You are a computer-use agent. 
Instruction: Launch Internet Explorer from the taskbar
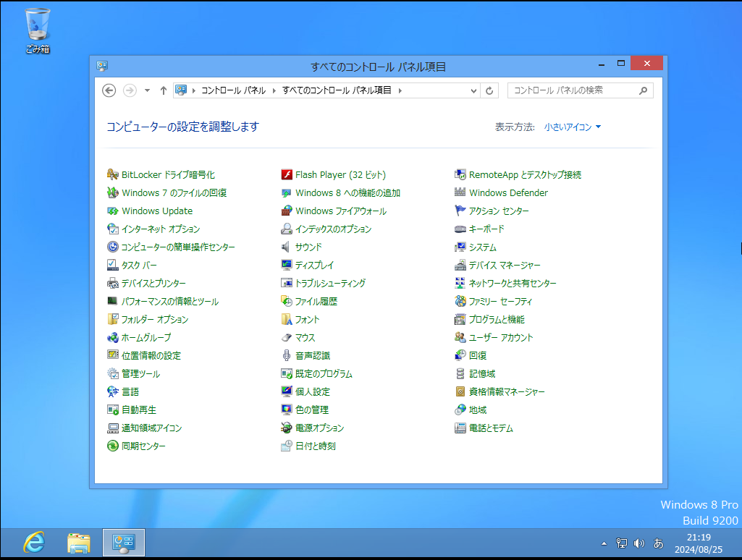pos(34,543)
